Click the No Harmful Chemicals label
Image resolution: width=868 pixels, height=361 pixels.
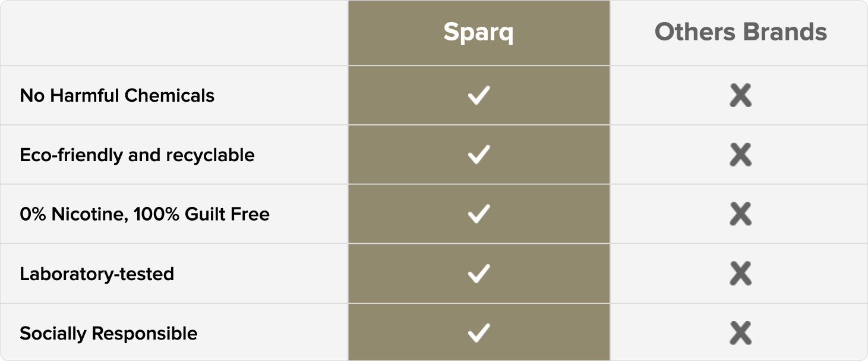pyautogui.click(x=117, y=96)
